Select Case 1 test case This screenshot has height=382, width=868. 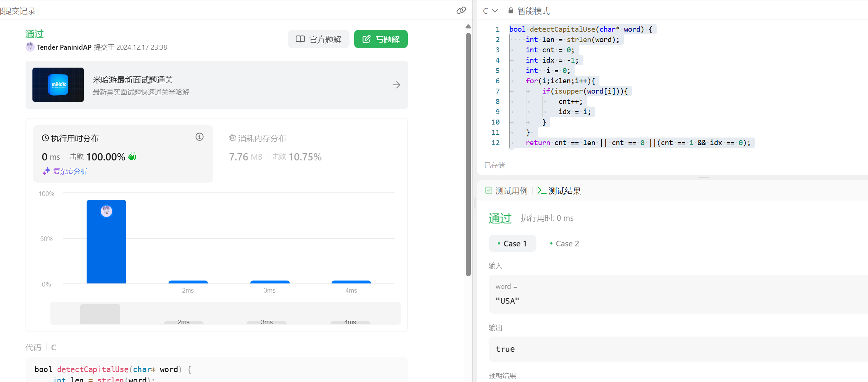coord(512,244)
